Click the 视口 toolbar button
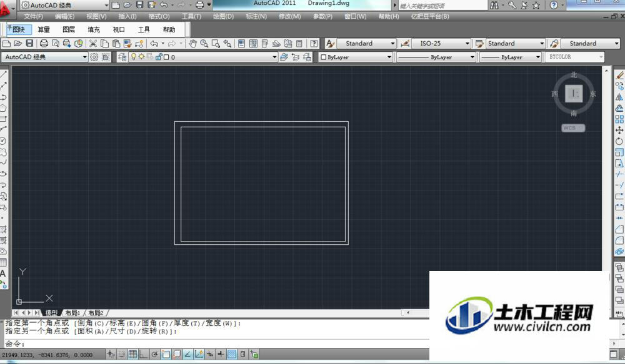The width and height of the screenshot is (625, 364). click(x=119, y=29)
